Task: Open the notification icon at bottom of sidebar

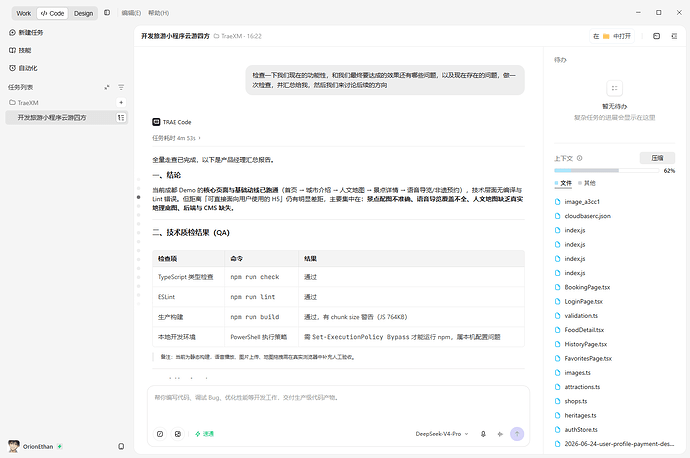Action: [121, 446]
